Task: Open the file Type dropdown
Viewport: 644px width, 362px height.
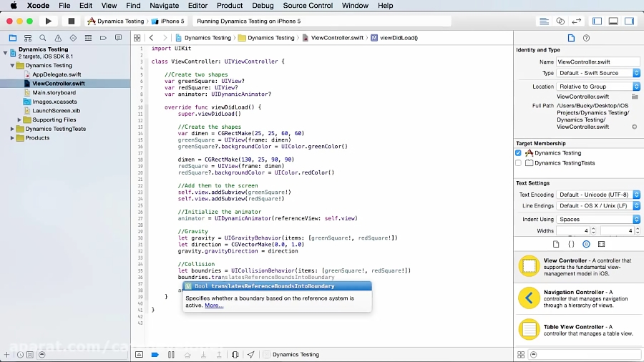Action: click(x=598, y=73)
